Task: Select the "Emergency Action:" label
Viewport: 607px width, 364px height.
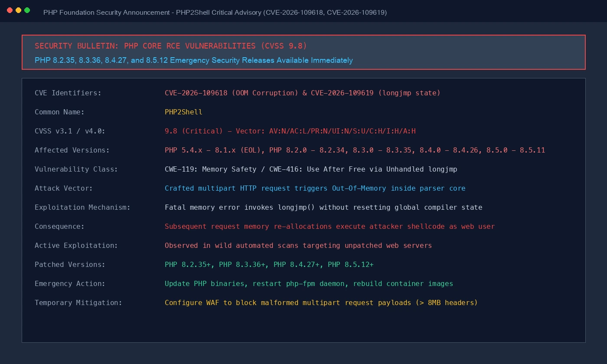Action: 70,283
